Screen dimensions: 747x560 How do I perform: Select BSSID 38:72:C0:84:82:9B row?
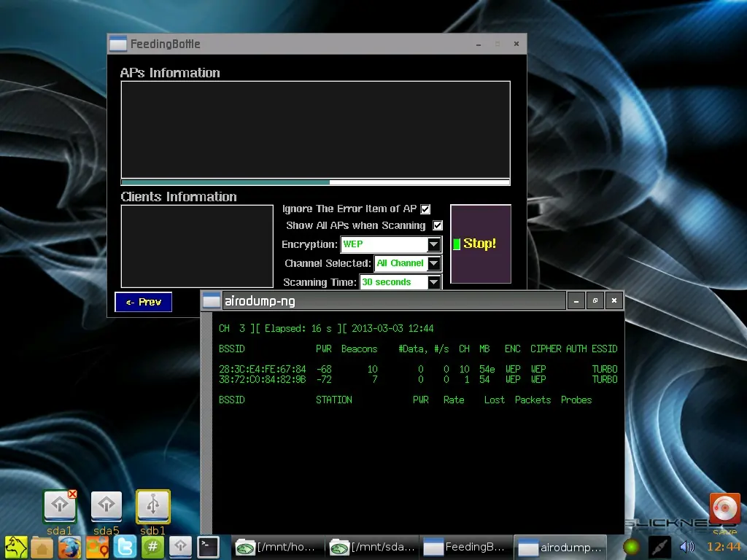pyautogui.click(x=418, y=379)
